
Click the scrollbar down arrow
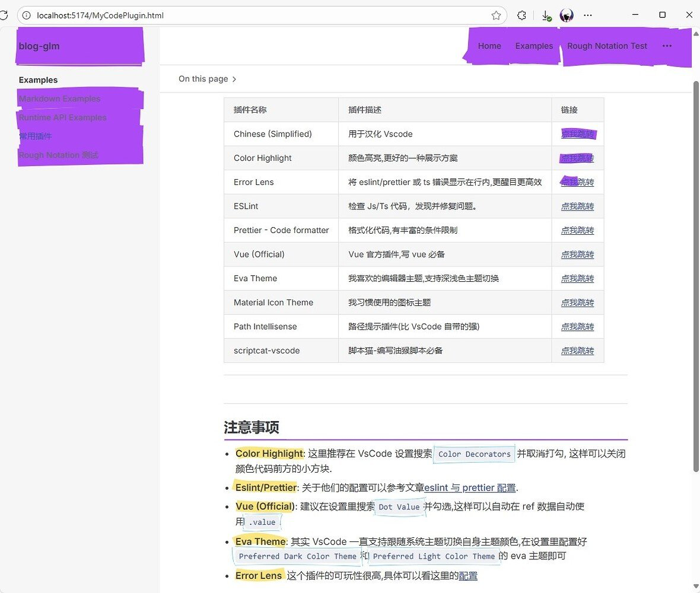click(x=695, y=586)
